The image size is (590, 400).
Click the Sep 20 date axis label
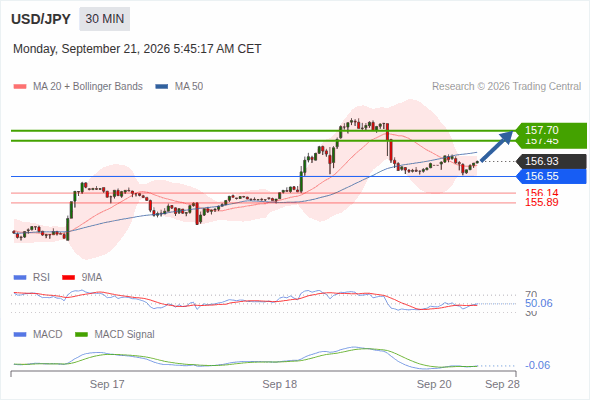(x=434, y=384)
